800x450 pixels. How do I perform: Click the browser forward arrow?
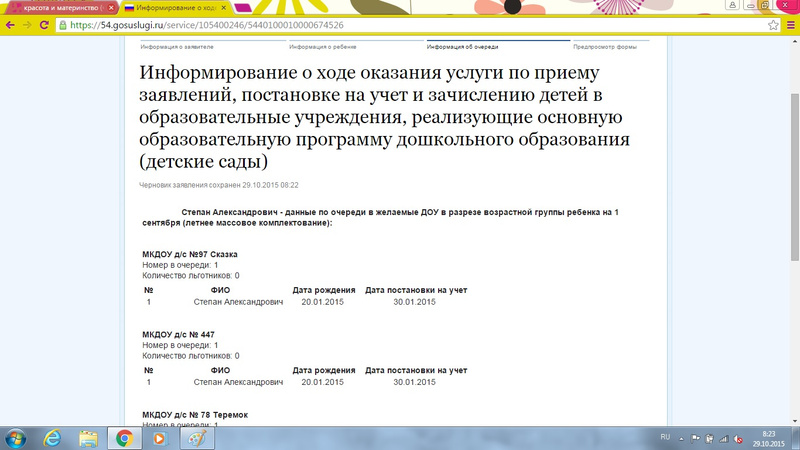click(x=27, y=25)
